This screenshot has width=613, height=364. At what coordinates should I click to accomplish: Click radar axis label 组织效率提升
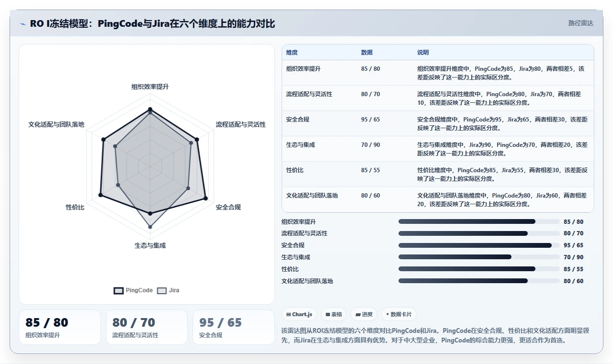pyautogui.click(x=150, y=87)
